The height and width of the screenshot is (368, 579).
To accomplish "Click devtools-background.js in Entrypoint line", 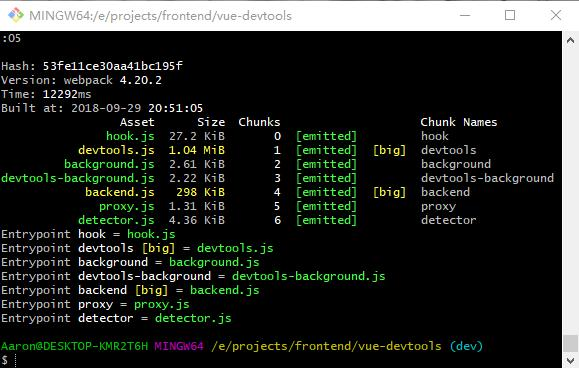I will point(309,276).
